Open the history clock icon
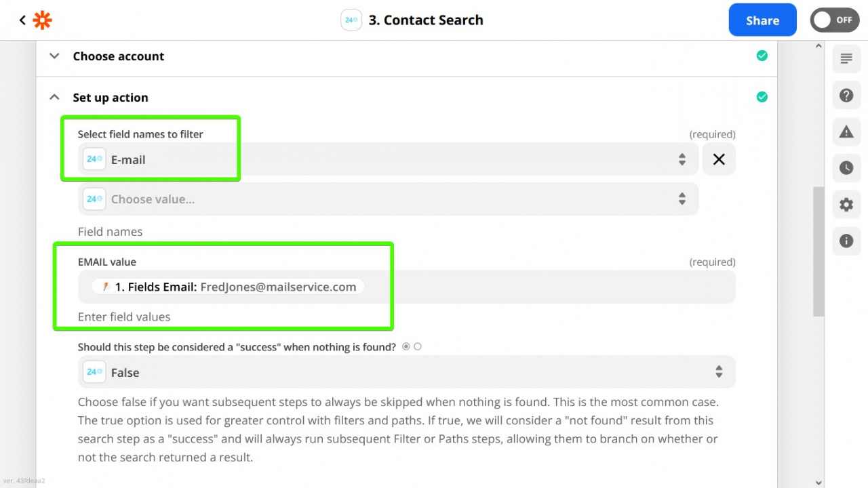The image size is (868, 488). click(846, 167)
